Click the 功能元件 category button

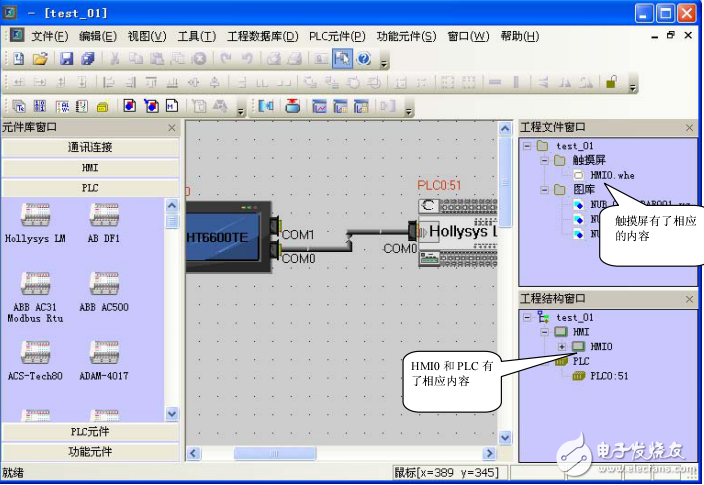90,452
